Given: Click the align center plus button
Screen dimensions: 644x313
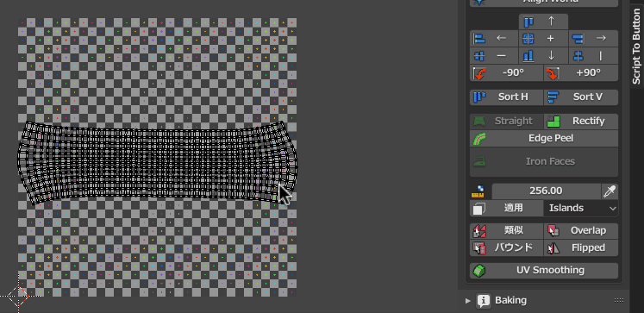Looking at the screenshot, I should tap(543, 39).
